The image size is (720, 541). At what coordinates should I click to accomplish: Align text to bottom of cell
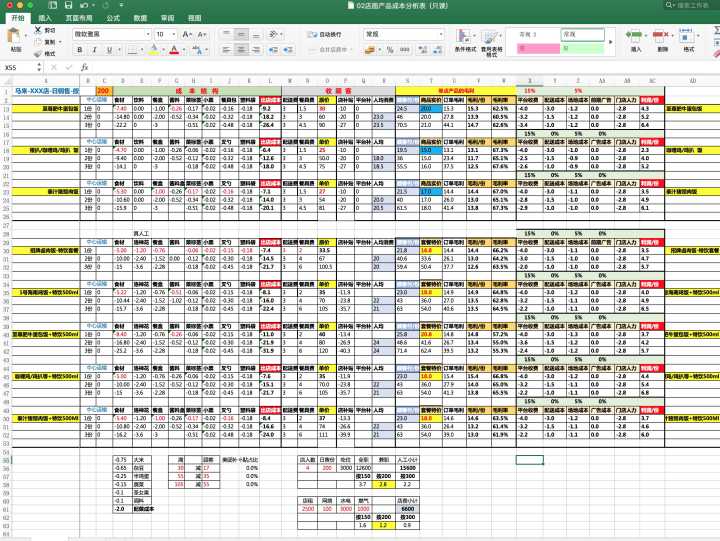point(256,34)
